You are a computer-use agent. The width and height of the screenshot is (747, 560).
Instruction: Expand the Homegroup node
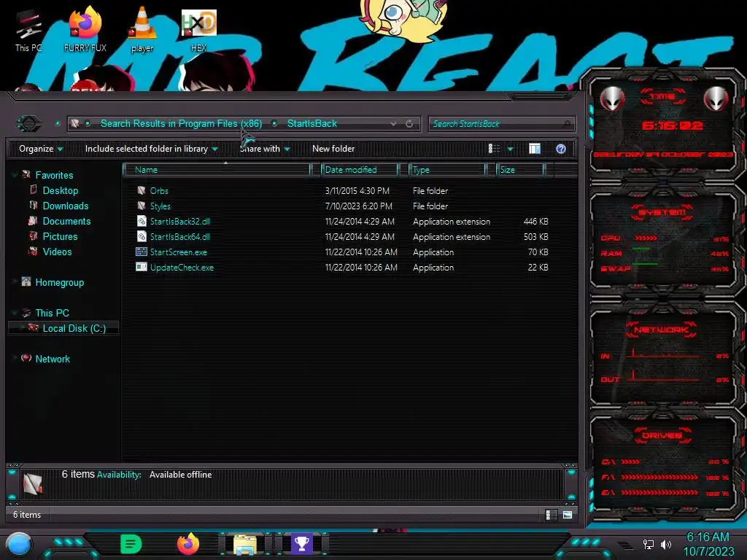[15, 282]
